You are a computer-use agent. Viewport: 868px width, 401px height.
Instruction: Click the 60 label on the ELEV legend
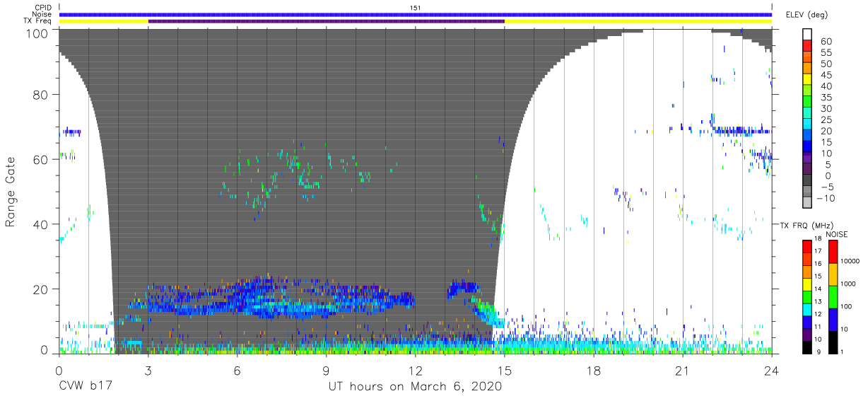[x=825, y=42]
